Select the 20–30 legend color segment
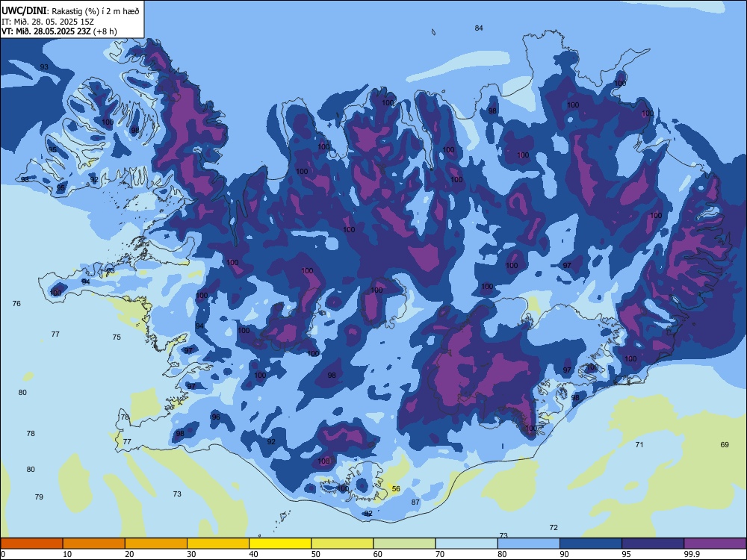The height and width of the screenshot is (560, 747). click(x=156, y=544)
